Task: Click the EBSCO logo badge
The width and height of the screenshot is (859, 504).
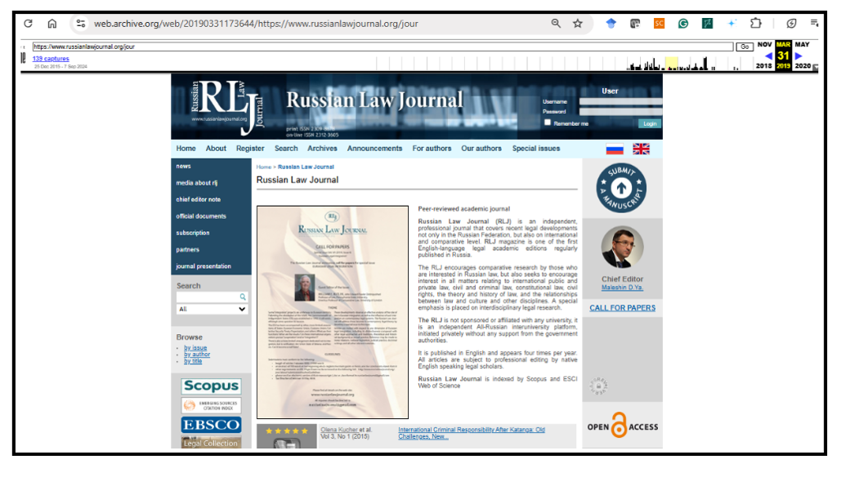Action: click(x=211, y=425)
